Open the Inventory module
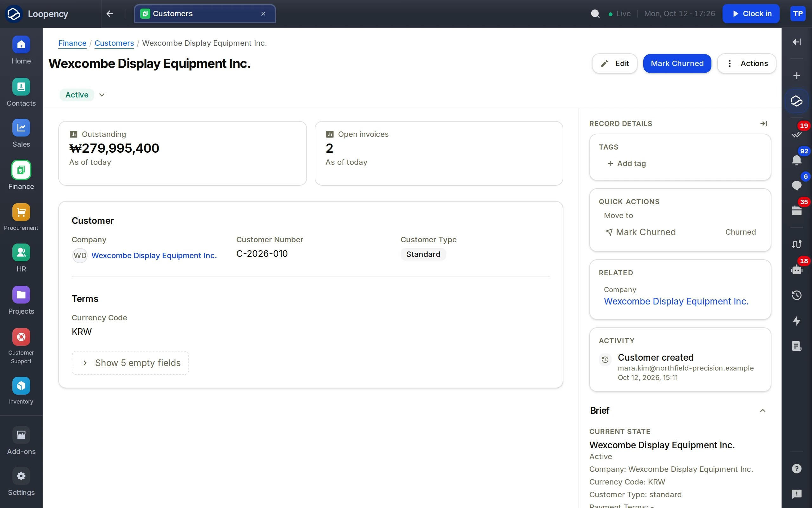This screenshot has height=508, width=812. coord(21,391)
